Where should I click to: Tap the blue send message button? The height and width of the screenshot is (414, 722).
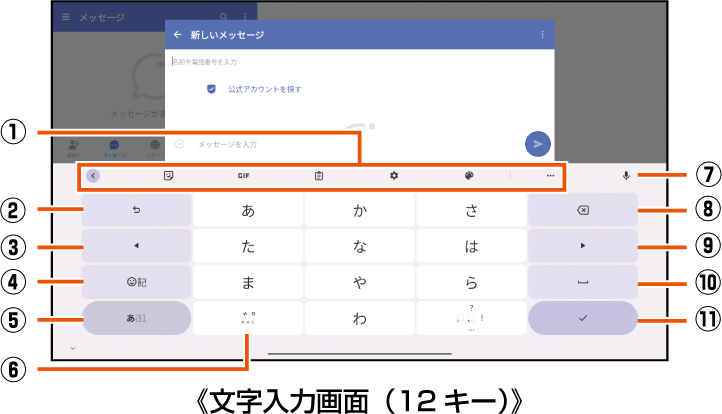(x=538, y=144)
